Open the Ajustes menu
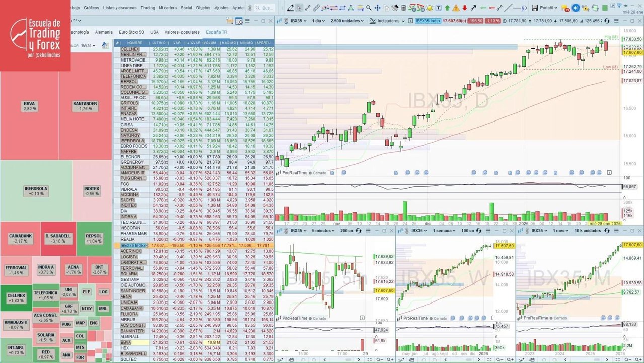The width and height of the screenshot is (644, 363). (221, 8)
